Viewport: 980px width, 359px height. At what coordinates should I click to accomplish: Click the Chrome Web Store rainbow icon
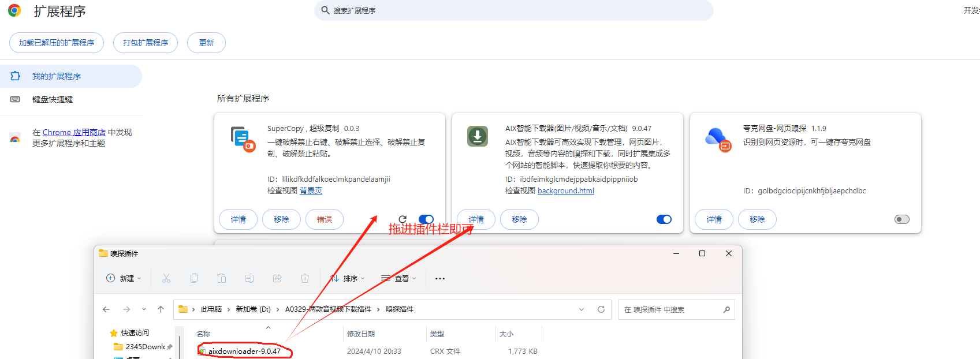tap(15, 138)
